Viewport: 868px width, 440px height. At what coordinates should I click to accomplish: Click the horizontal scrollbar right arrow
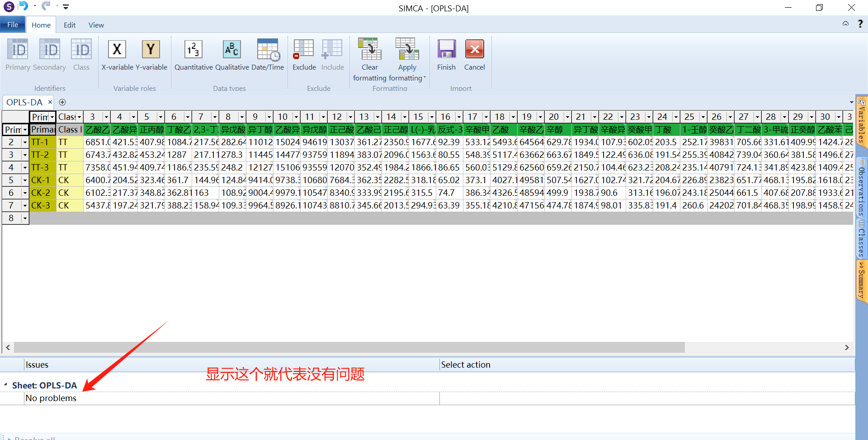(847, 347)
